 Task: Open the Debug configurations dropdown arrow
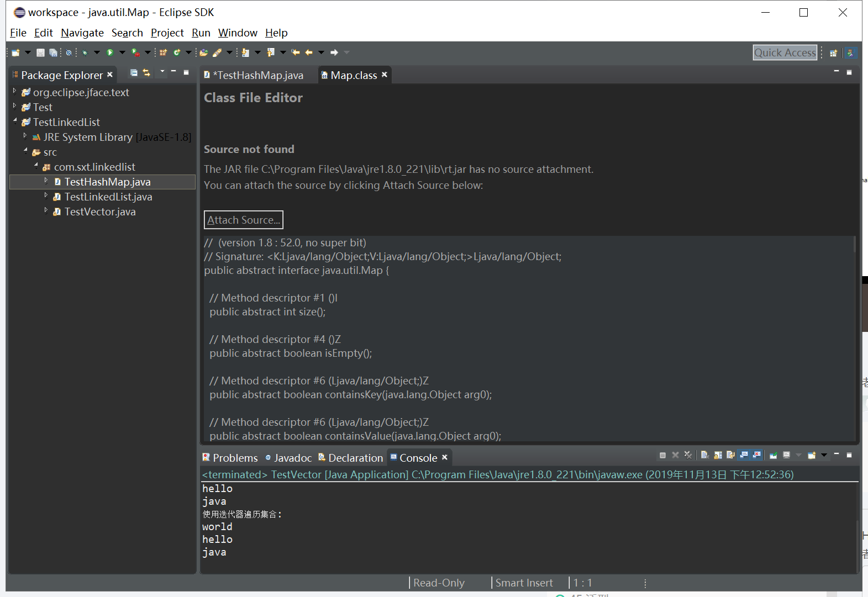pyautogui.click(x=97, y=52)
